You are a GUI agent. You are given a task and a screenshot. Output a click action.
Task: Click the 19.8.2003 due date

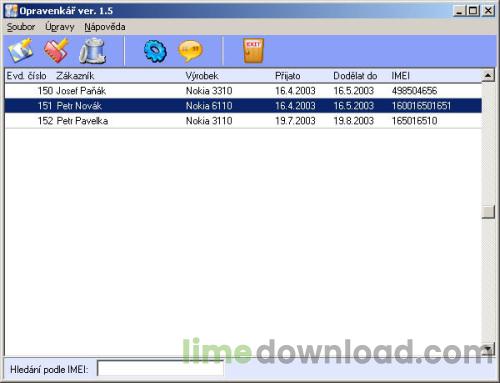354,121
